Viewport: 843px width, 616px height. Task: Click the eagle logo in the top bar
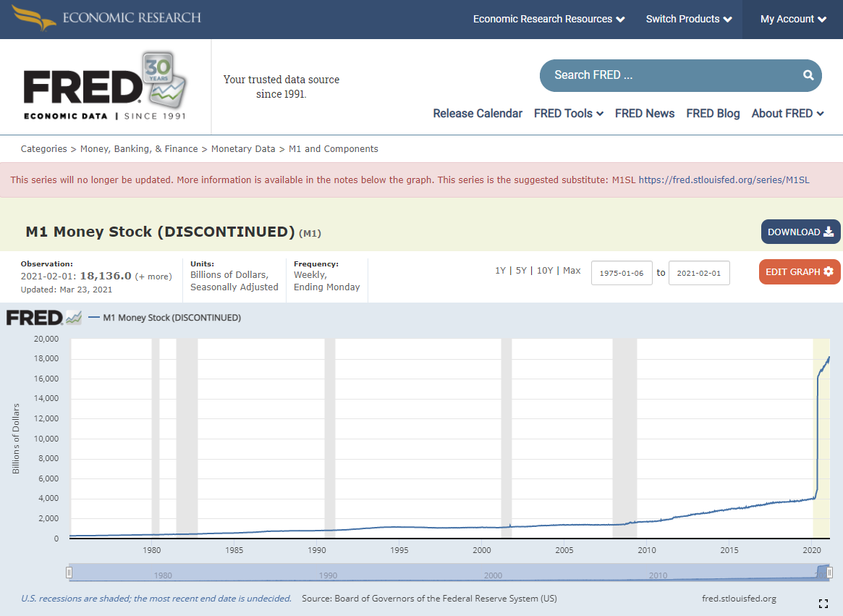coord(30,17)
